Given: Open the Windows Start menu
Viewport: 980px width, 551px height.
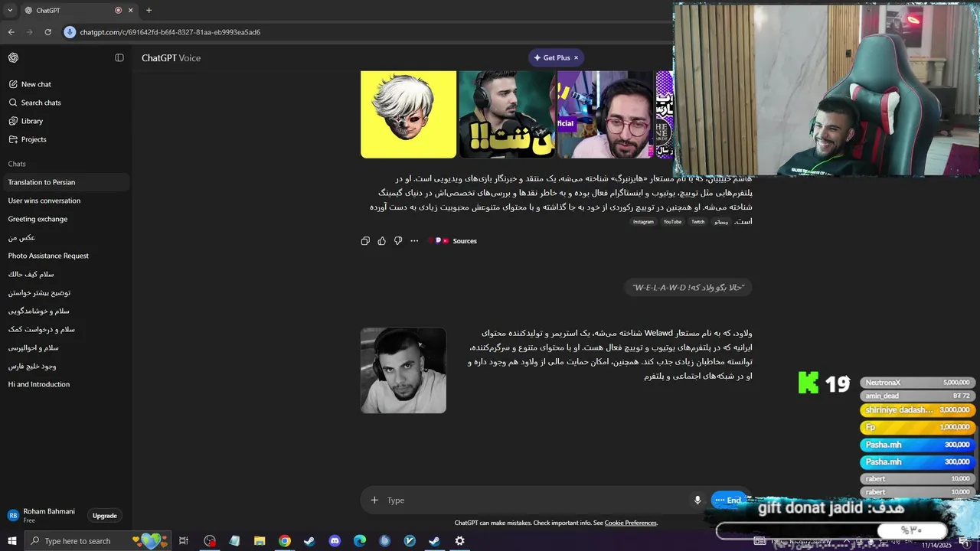Looking at the screenshot, I should coord(12,541).
